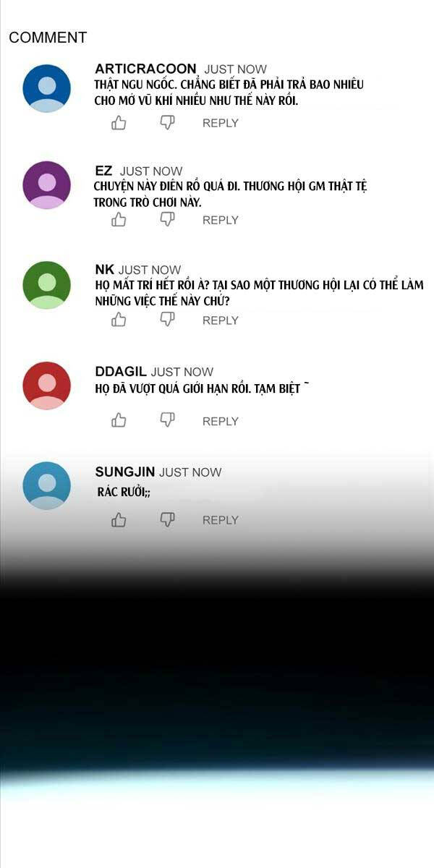The height and width of the screenshot is (868, 434).
Task: Click the SUNGJIN username
Action: pyautogui.click(x=125, y=472)
